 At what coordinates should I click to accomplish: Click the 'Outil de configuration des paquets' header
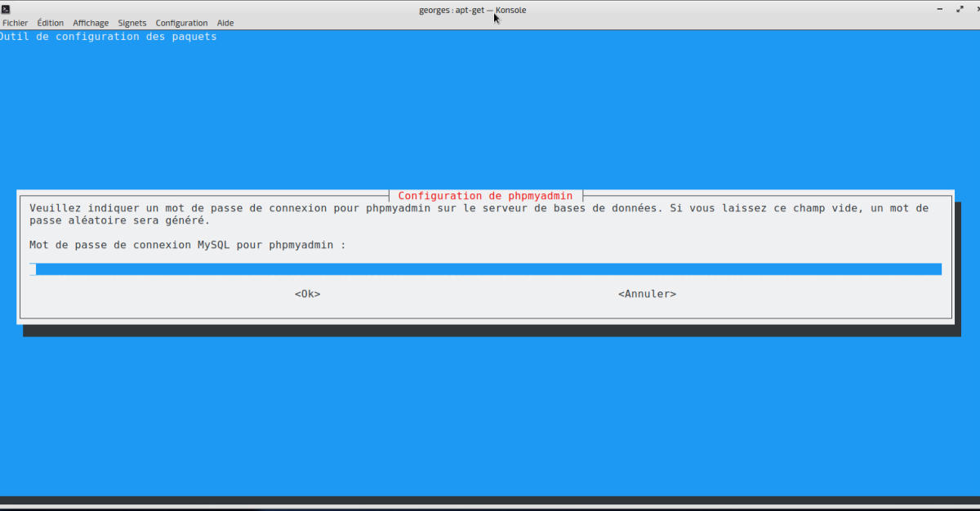click(109, 37)
